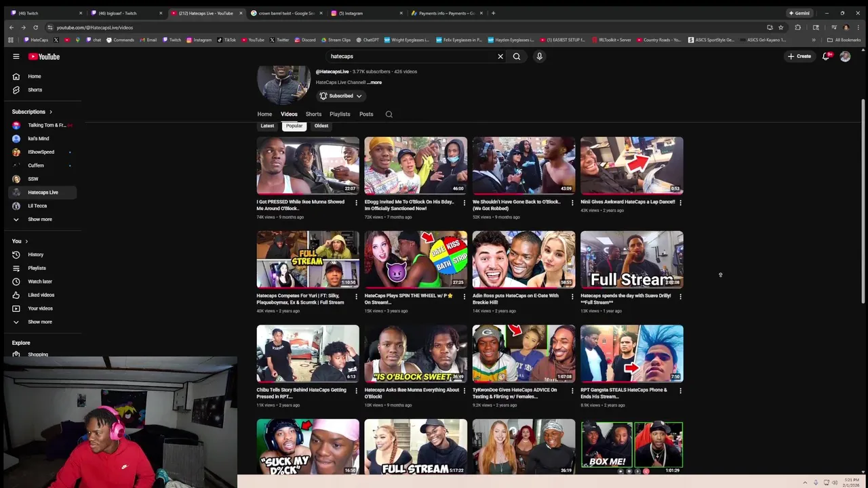Expand the Subscriptions section header
The width and height of the screenshot is (868, 488).
point(32,112)
